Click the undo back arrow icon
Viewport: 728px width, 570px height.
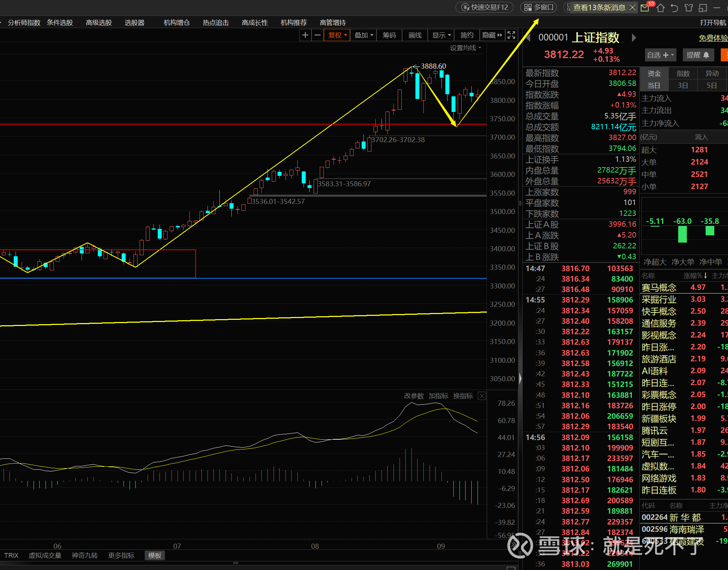(x=674, y=8)
